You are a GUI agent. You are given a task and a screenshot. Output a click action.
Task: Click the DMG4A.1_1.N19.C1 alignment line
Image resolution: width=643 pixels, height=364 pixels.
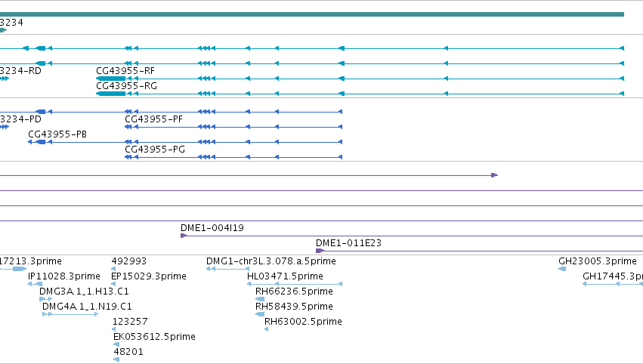click(70, 314)
